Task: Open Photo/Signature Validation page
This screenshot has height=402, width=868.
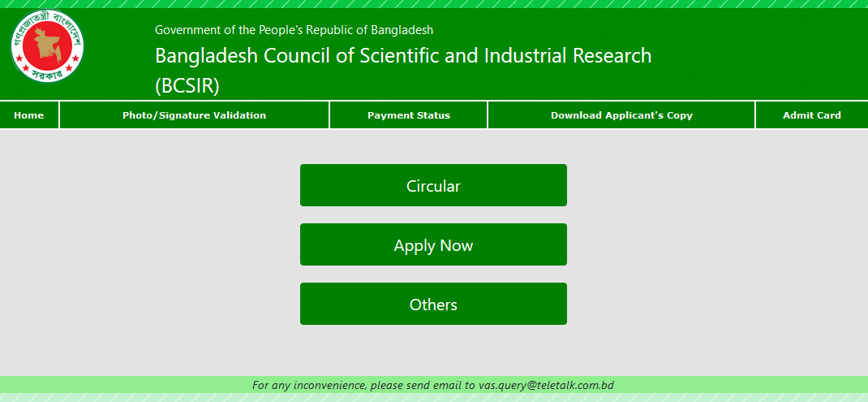Action: coord(195,115)
